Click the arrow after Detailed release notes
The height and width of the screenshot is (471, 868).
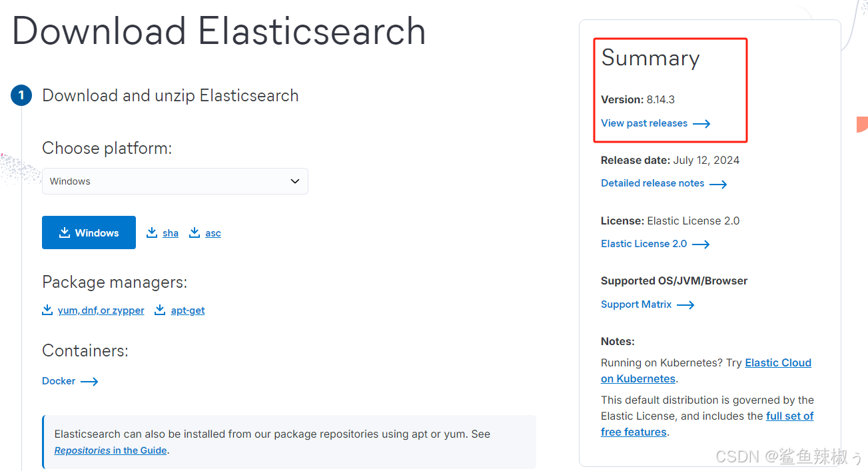pos(718,184)
